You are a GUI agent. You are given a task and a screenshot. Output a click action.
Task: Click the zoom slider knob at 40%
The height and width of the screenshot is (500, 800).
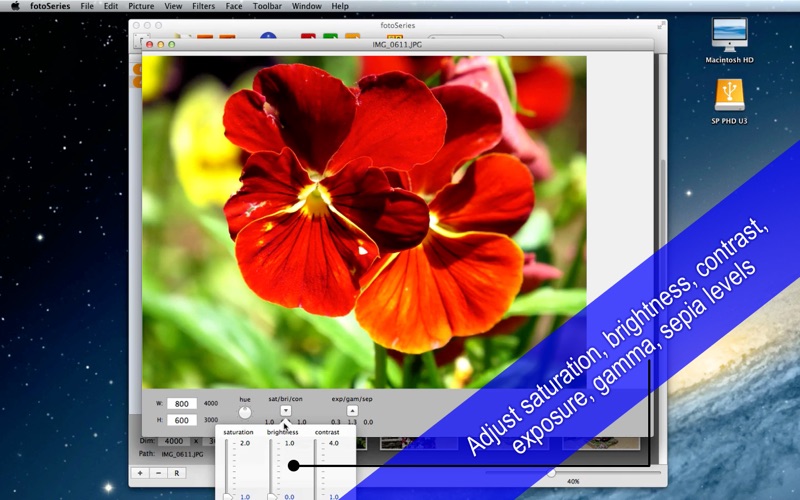(x=552, y=473)
